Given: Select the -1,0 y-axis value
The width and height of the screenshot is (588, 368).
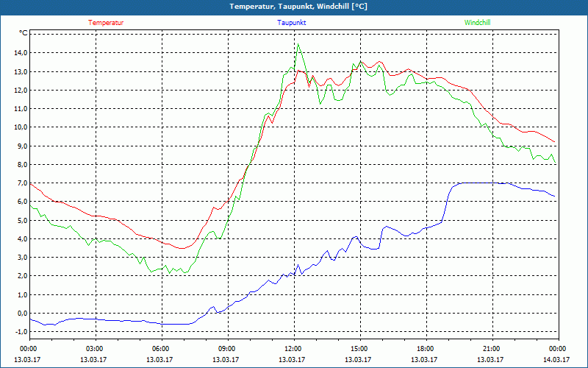Looking at the screenshot, I should (21, 332).
